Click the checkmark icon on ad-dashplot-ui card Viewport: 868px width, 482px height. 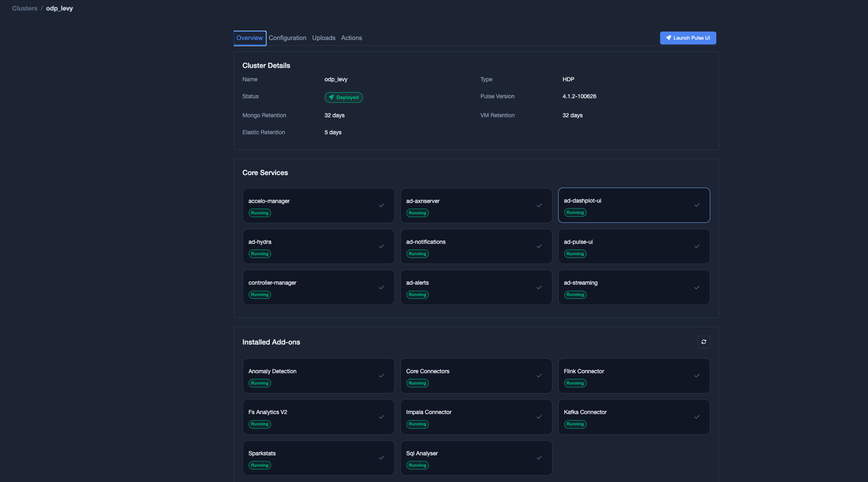pos(697,205)
